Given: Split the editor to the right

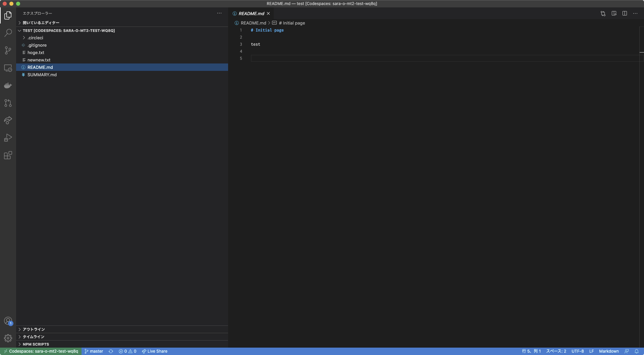Looking at the screenshot, I should point(625,13).
